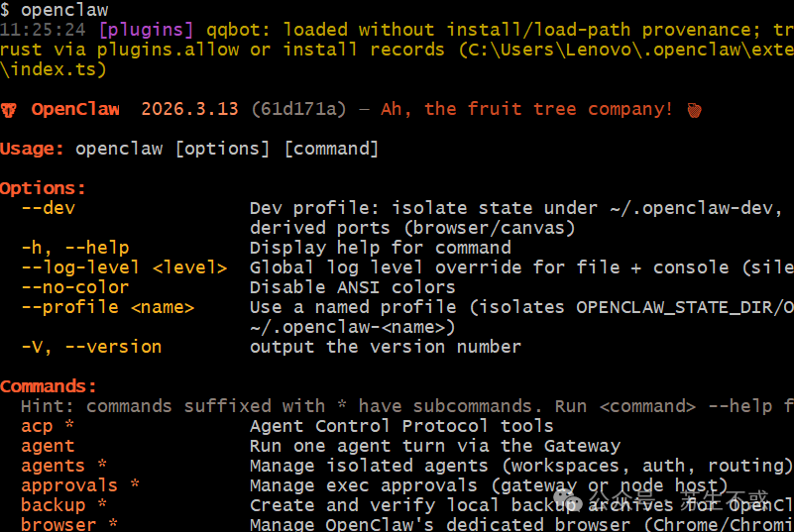Click the 'agents *' command
This screenshot has height=532, width=794.
click(63, 466)
